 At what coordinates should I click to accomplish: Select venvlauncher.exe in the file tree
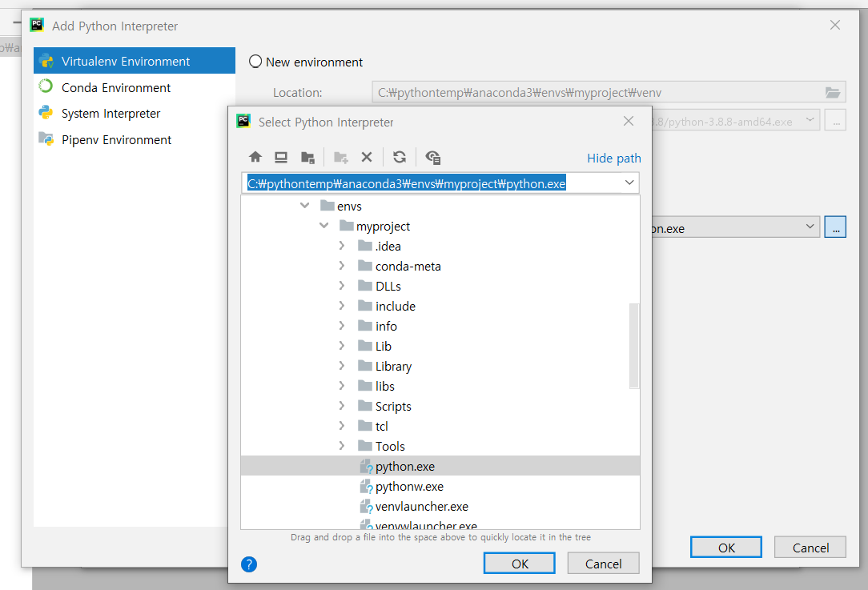click(x=440, y=506)
